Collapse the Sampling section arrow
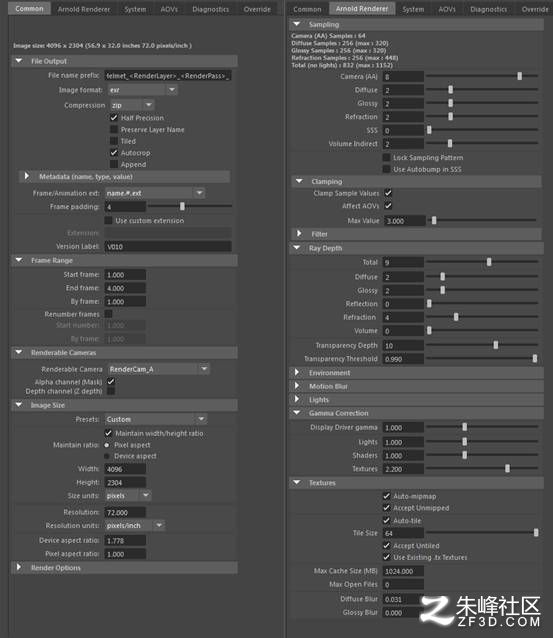Viewport: 553px width, 638px height. [297, 24]
